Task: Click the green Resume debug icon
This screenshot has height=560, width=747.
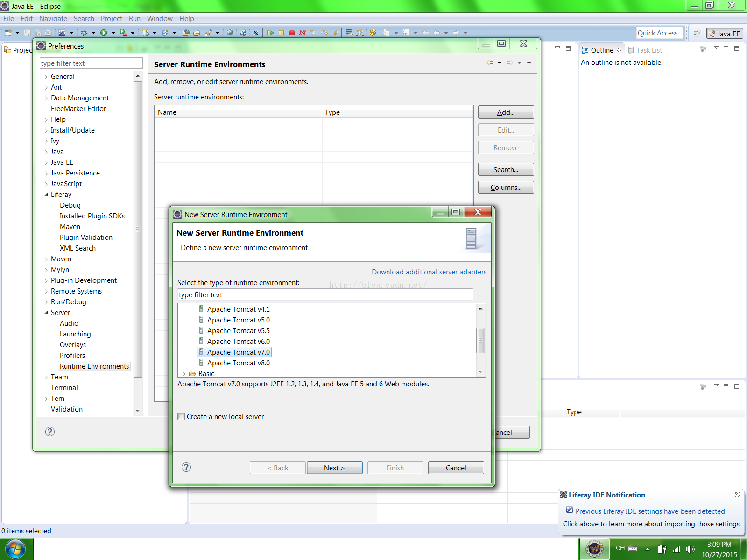Action: pos(270,33)
